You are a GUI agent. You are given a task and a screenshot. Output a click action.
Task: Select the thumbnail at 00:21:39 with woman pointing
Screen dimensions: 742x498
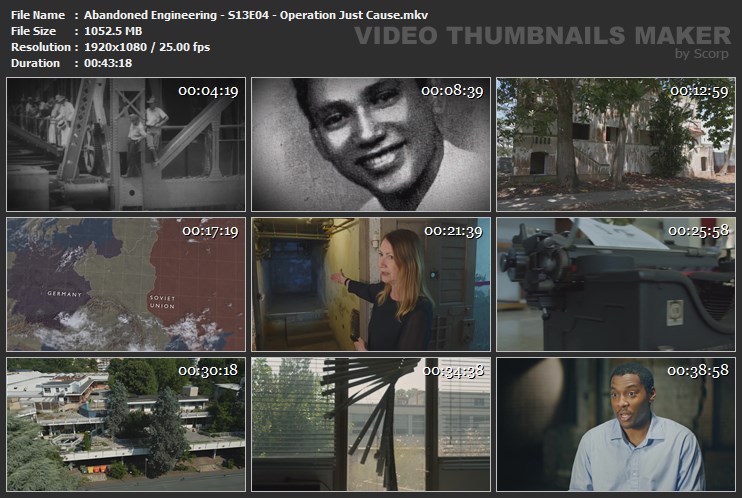(371, 285)
